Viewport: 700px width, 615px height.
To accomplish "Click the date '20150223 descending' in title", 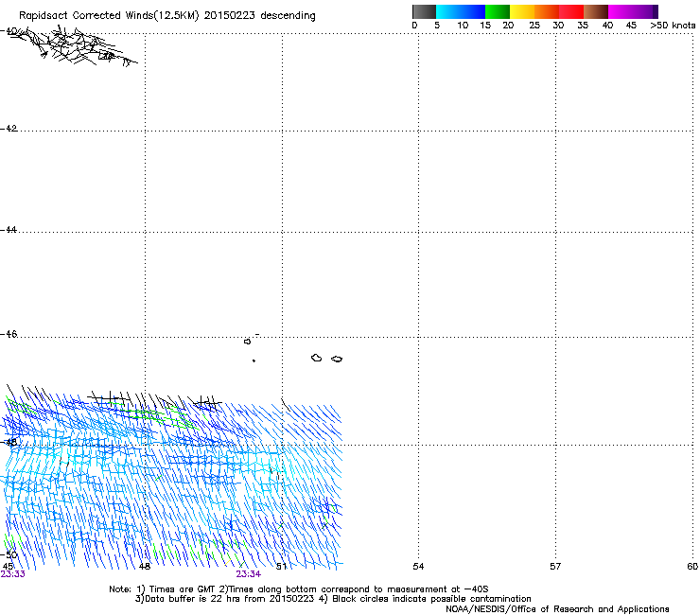I will [259, 15].
